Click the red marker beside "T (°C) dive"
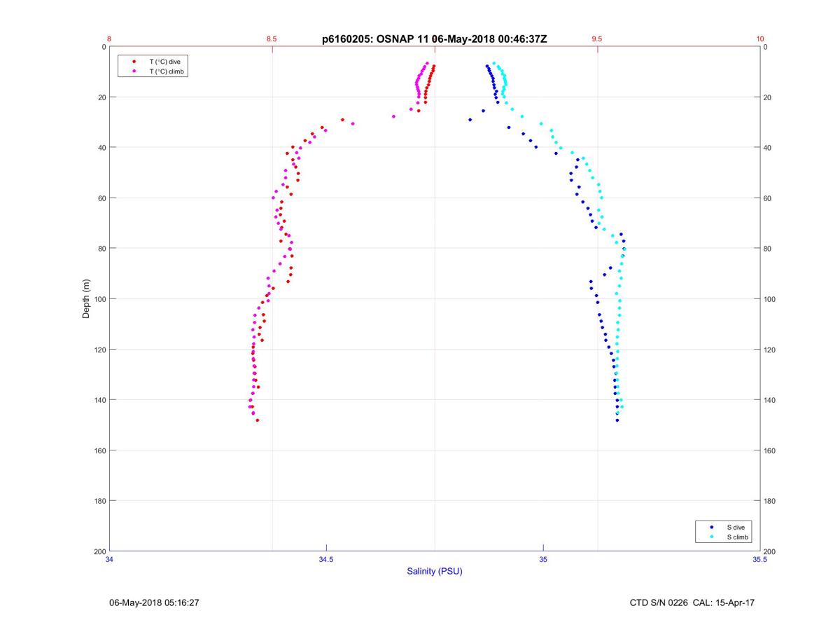 134,62
